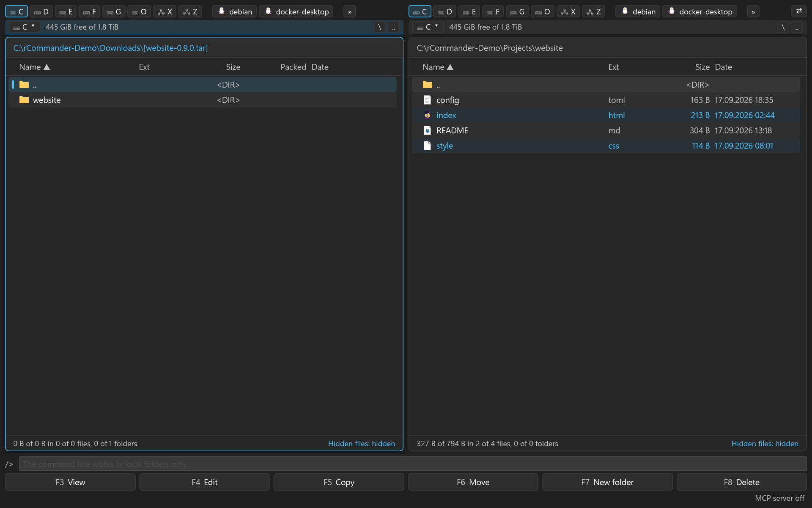Click the command line input field

click(x=413, y=464)
